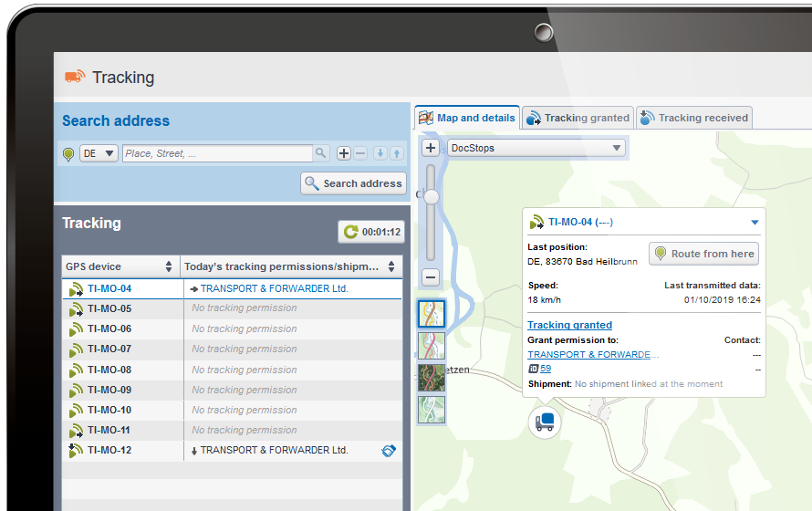Click the Route from here button
The width and height of the screenshot is (812, 511).
[x=703, y=254]
